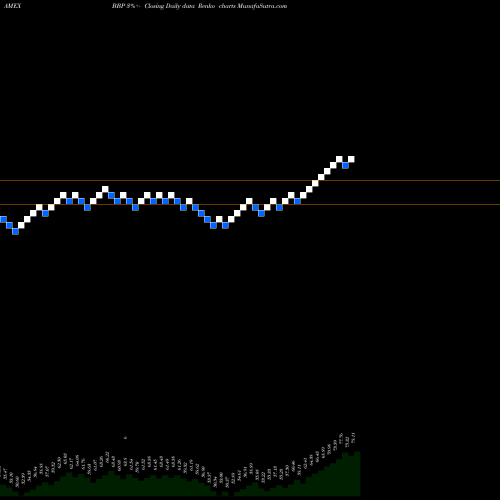500x500 pixels.
Task: Click the upper orange horizontal level line
Action: click(250, 181)
